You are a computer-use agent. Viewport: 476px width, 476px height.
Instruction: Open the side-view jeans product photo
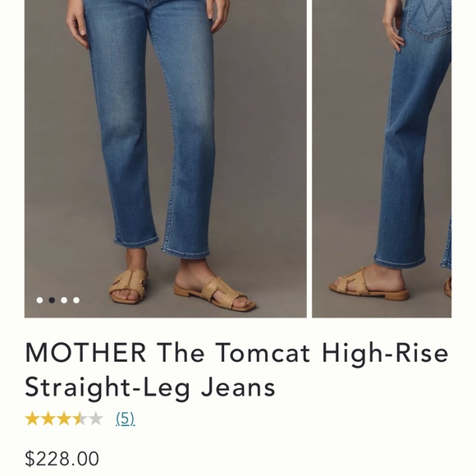(382, 158)
